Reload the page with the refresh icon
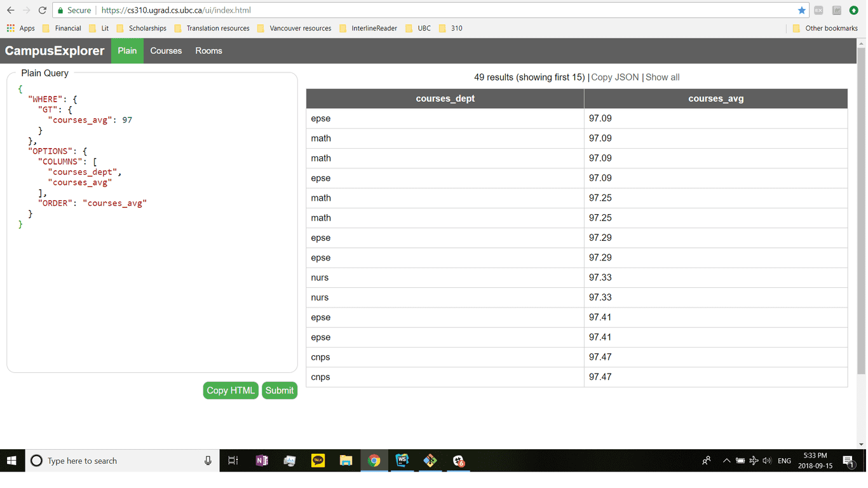The width and height of the screenshot is (868, 488). click(42, 10)
